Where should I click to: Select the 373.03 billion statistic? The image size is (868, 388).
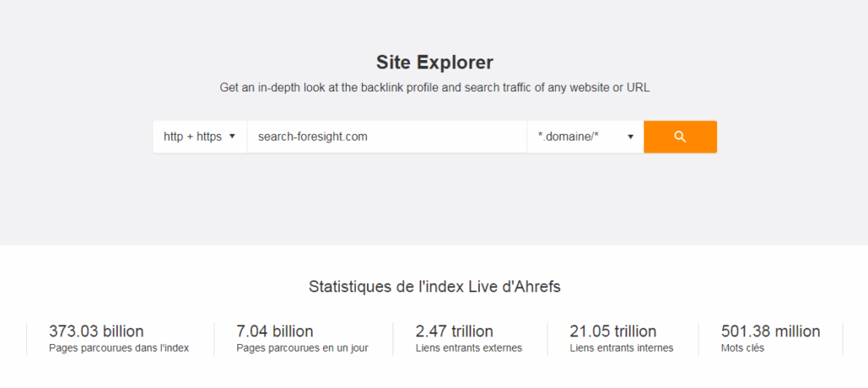[x=97, y=331]
